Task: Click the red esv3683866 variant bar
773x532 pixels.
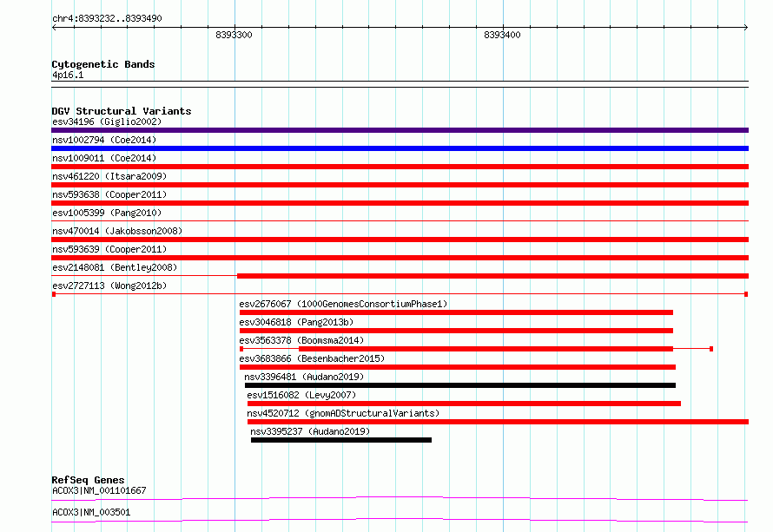Action: 458,367
